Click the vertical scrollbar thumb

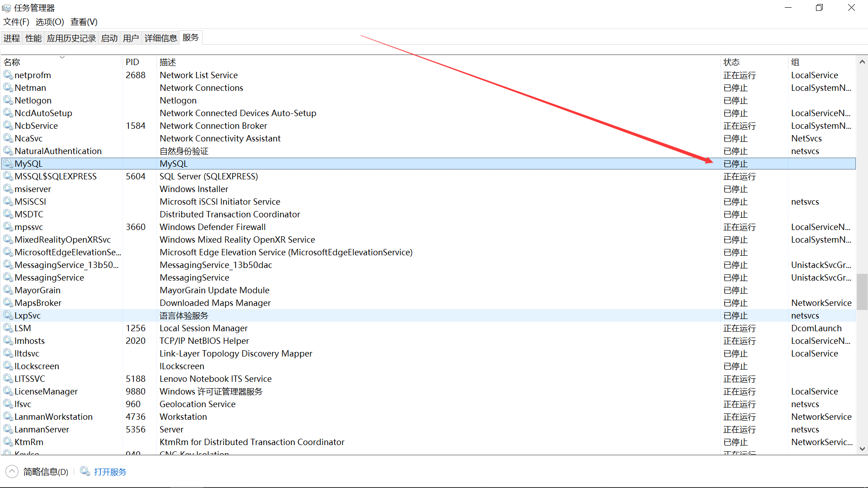point(862,291)
